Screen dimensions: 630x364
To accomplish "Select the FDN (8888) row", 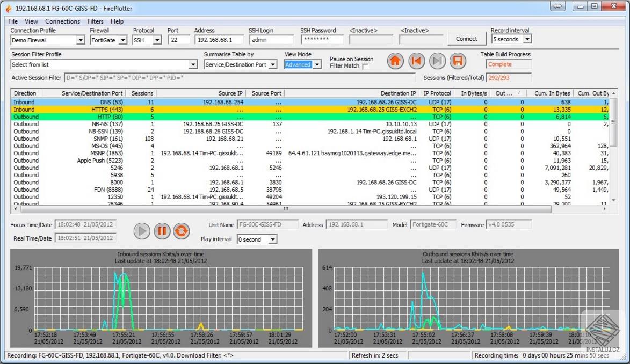I will [x=310, y=190].
